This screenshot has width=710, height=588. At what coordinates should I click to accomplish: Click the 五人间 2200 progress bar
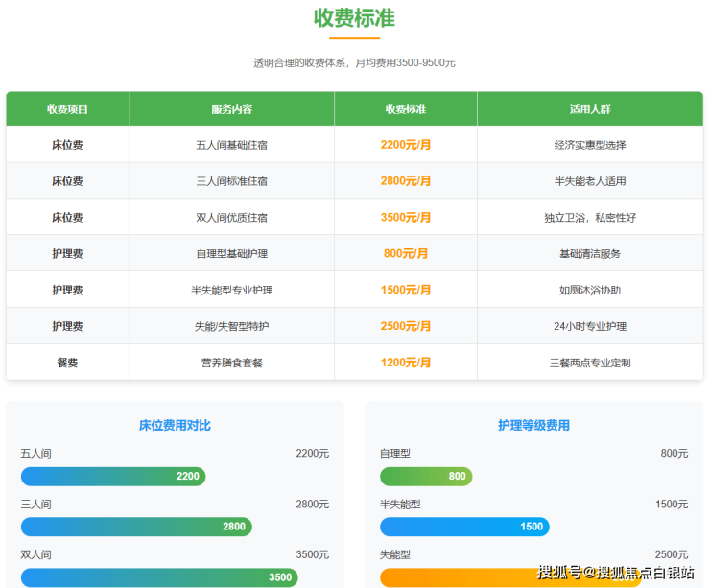(x=113, y=476)
